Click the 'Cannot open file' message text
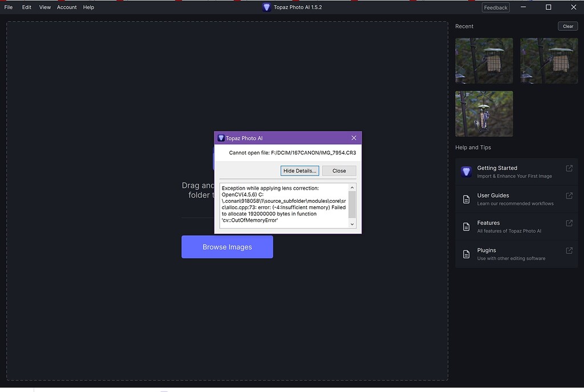The image size is (584, 392). coord(293,153)
